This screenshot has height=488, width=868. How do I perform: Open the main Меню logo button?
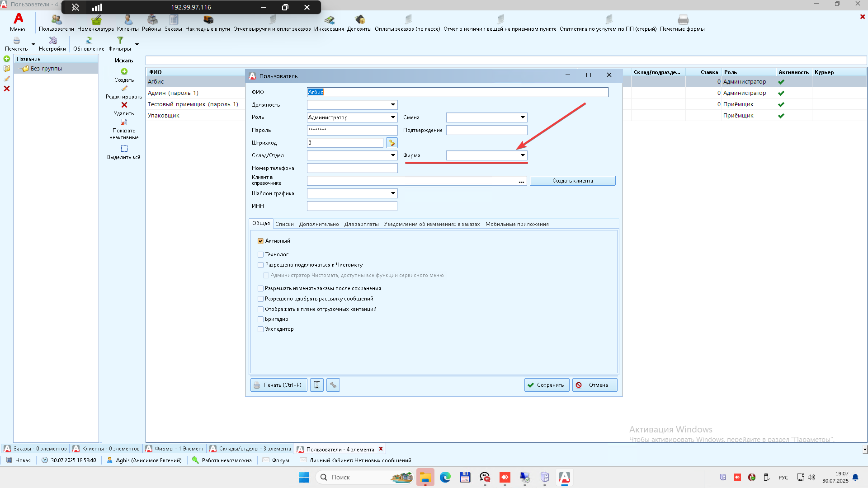click(18, 22)
